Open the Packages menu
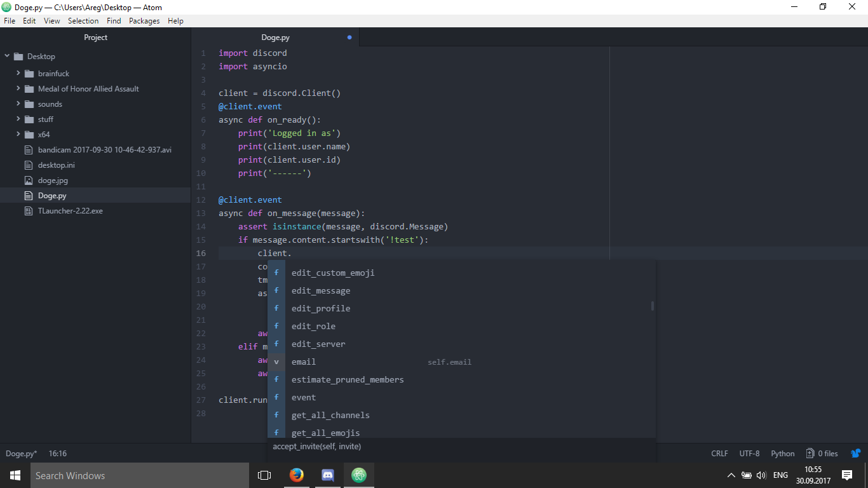 (x=144, y=20)
